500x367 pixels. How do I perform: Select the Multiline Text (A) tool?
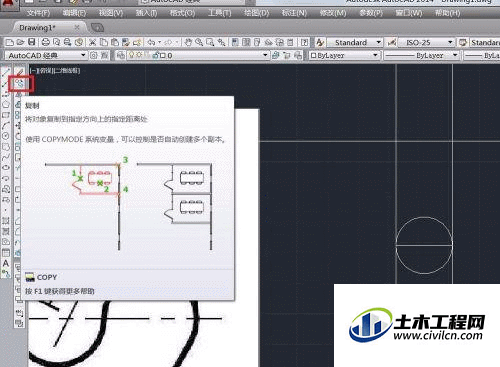6,263
